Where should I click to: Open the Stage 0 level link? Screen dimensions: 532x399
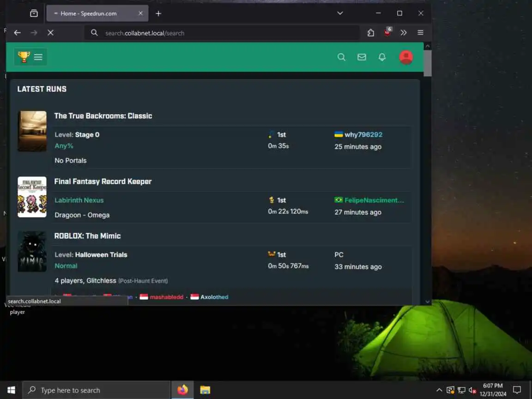[x=87, y=135]
